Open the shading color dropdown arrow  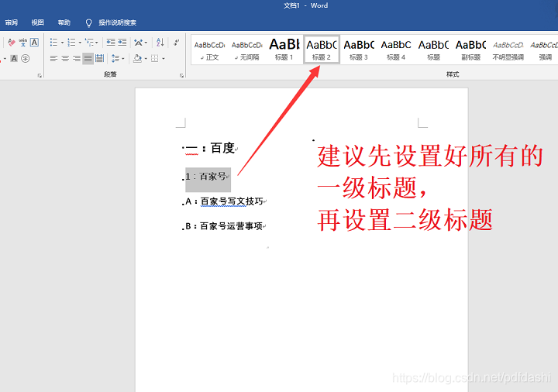[x=146, y=58]
